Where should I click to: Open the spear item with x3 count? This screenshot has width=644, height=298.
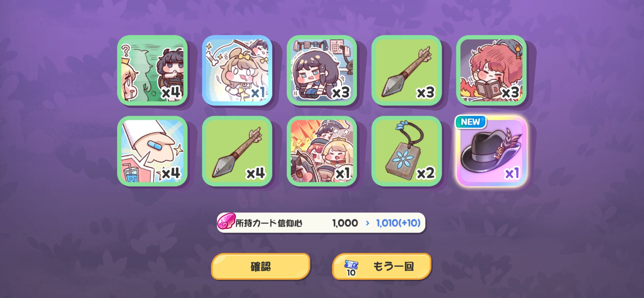(406, 70)
